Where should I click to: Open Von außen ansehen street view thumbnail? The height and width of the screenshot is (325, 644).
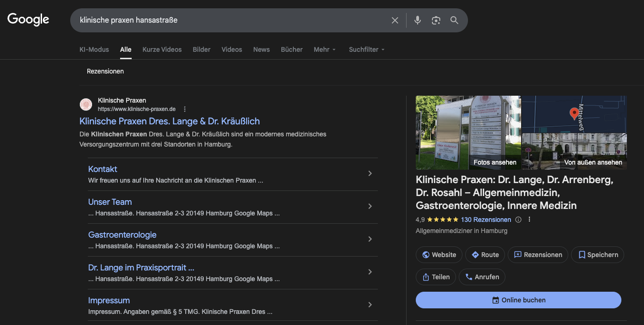(x=574, y=152)
